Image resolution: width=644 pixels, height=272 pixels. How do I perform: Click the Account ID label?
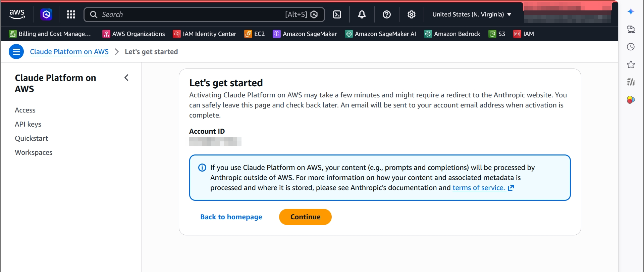(207, 131)
